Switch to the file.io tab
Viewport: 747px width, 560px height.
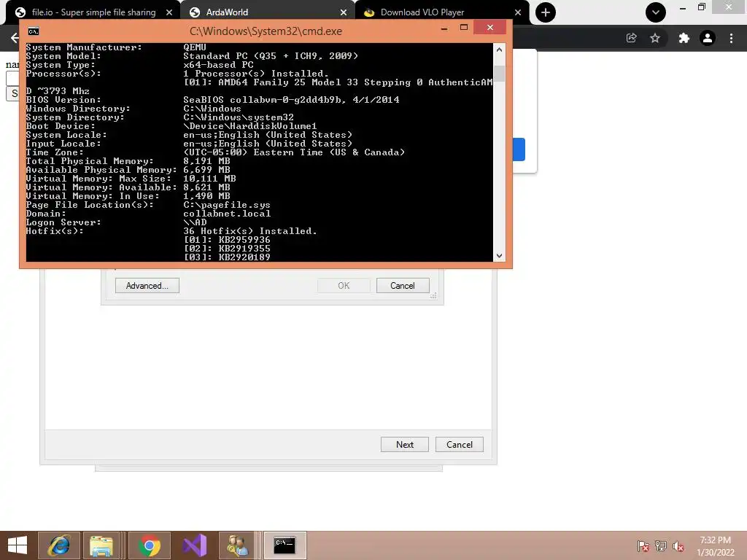point(93,12)
